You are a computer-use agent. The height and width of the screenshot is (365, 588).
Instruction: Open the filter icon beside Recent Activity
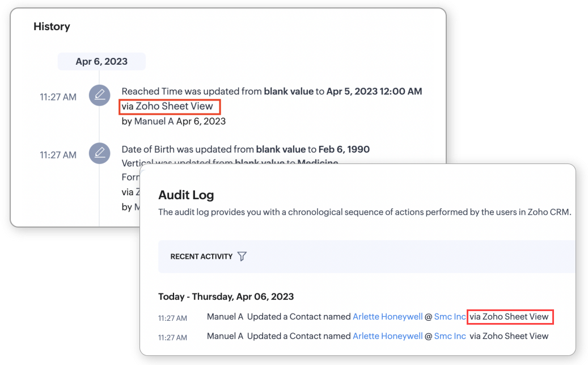pos(242,257)
